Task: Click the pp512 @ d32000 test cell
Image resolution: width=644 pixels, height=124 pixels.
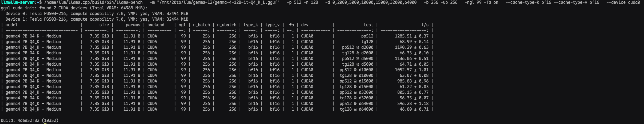Action: click(x=356, y=92)
